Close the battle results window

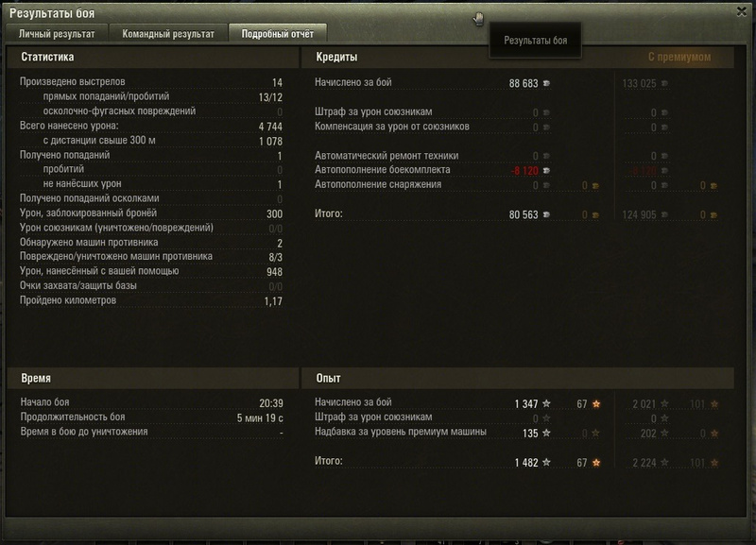pos(742,11)
